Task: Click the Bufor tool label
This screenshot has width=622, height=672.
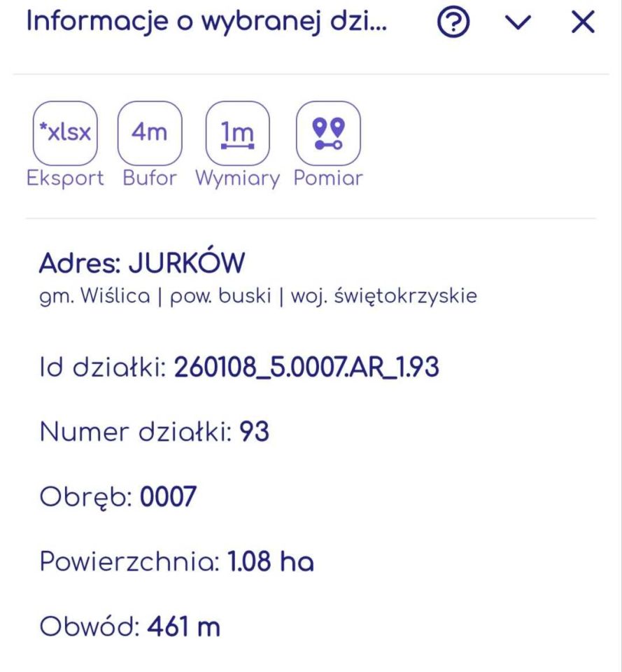Action: click(x=150, y=178)
